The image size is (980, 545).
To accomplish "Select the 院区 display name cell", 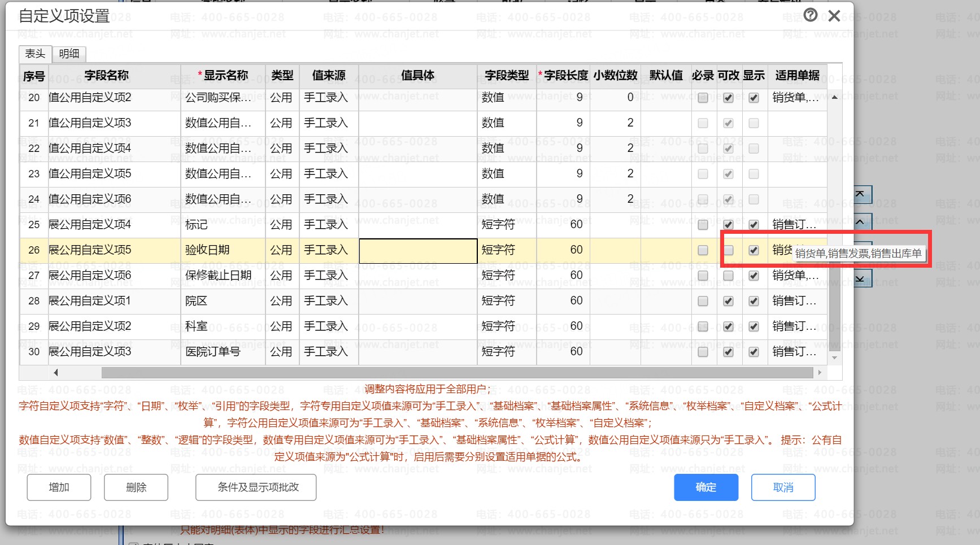I will tap(223, 301).
